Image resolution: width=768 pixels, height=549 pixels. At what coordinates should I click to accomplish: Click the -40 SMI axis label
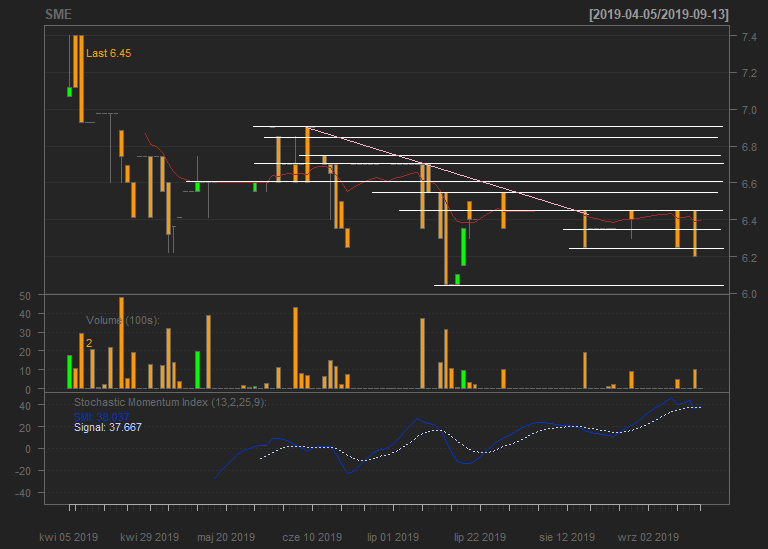point(23,493)
